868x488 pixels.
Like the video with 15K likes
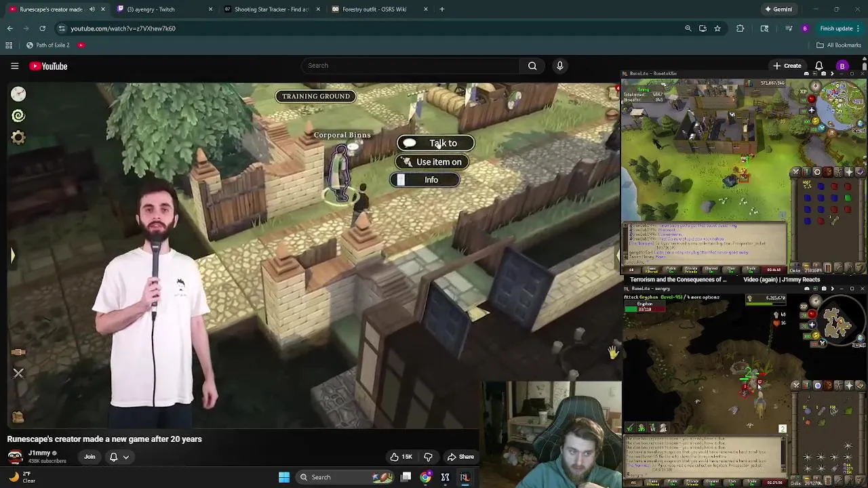click(x=401, y=457)
